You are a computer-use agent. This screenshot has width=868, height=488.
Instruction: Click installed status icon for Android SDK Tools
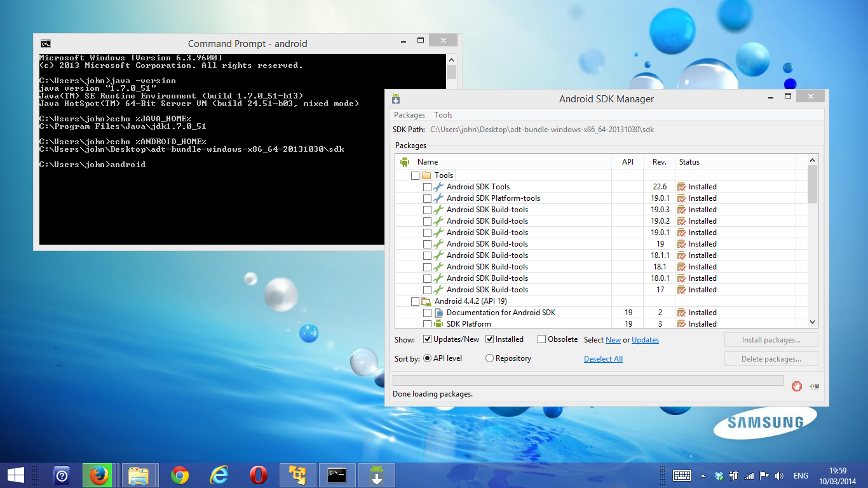[x=682, y=187]
